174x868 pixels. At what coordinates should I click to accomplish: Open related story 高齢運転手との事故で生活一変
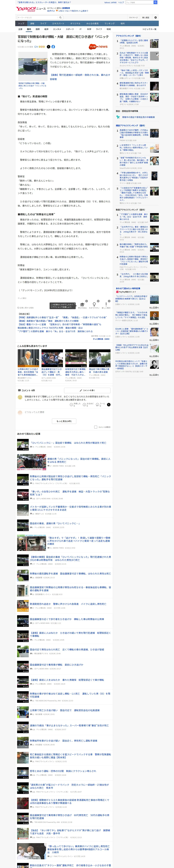tap(62, 317)
